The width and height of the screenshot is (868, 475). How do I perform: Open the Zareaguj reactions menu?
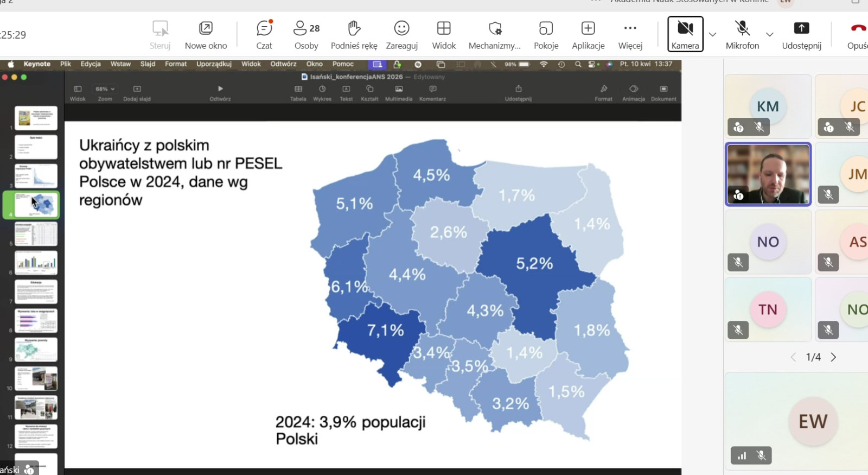click(x=401, y=34)
